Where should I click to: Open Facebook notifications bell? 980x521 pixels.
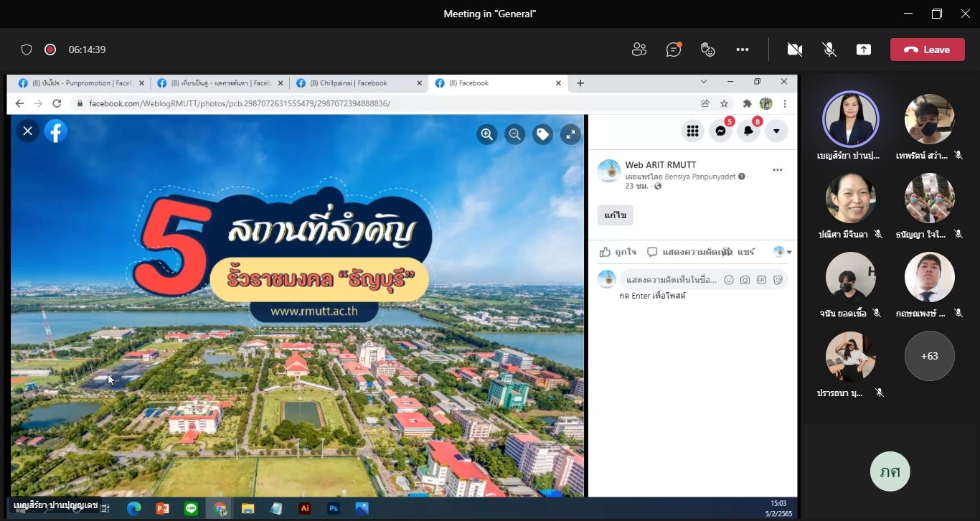point(748,131)
